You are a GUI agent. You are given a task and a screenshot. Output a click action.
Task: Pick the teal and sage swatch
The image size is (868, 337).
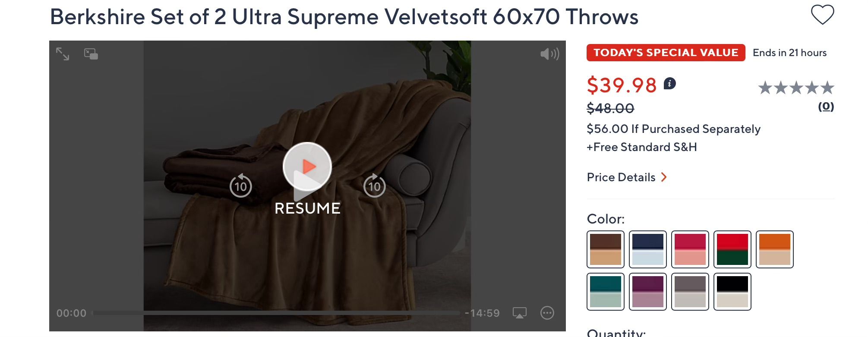click(606, 292)
